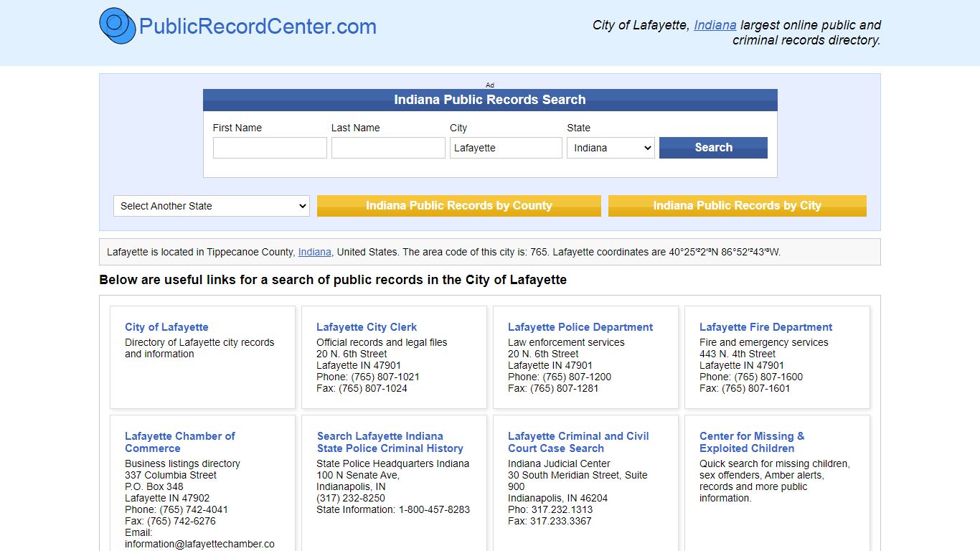Focus the Last Name input field

[388, 148]
